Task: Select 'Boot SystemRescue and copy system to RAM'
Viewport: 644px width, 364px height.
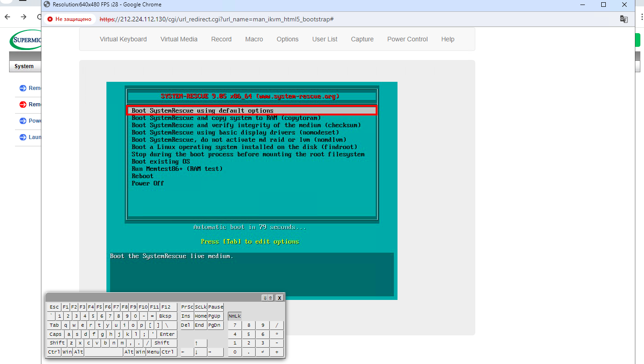Action: click(226, 118)
